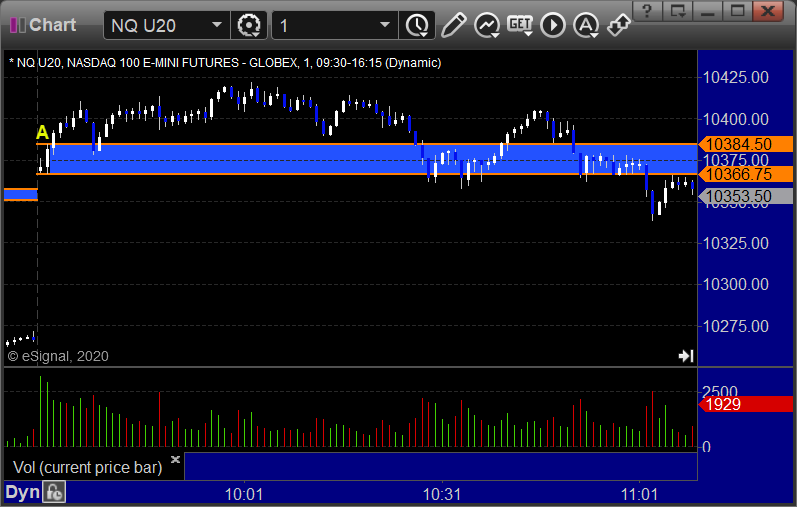
Task: Open the alerts circled-A icon
Action: (586, 25)
